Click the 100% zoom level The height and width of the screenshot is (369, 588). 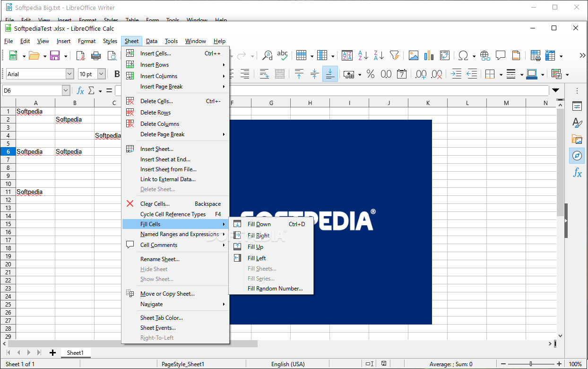click(575, 364)
